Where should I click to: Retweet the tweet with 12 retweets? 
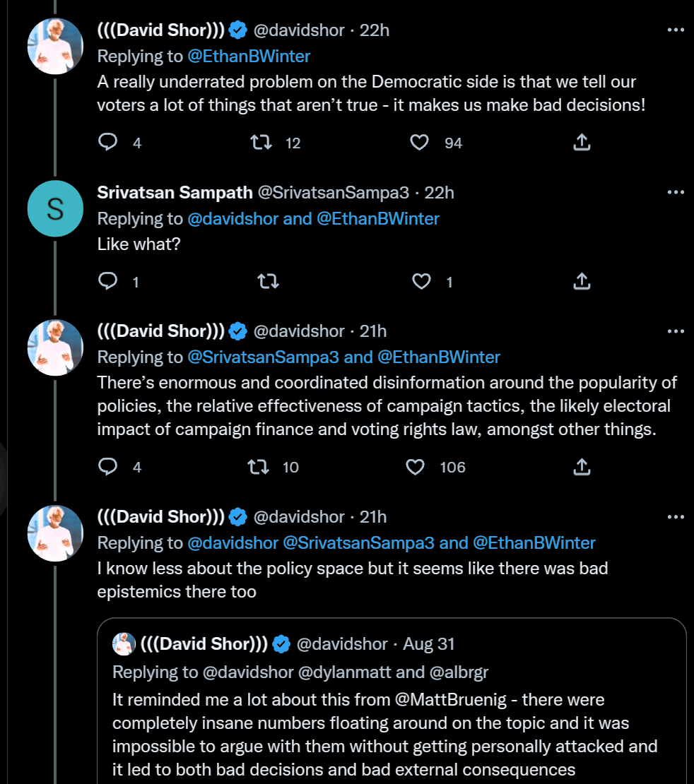pos(262,143)
